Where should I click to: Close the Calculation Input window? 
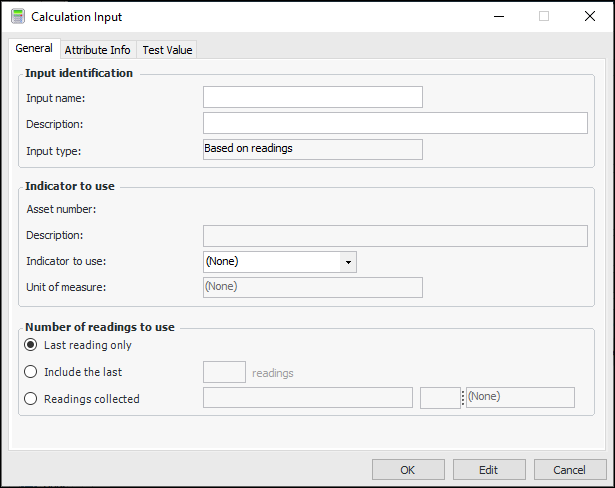[x=589, y=16]
